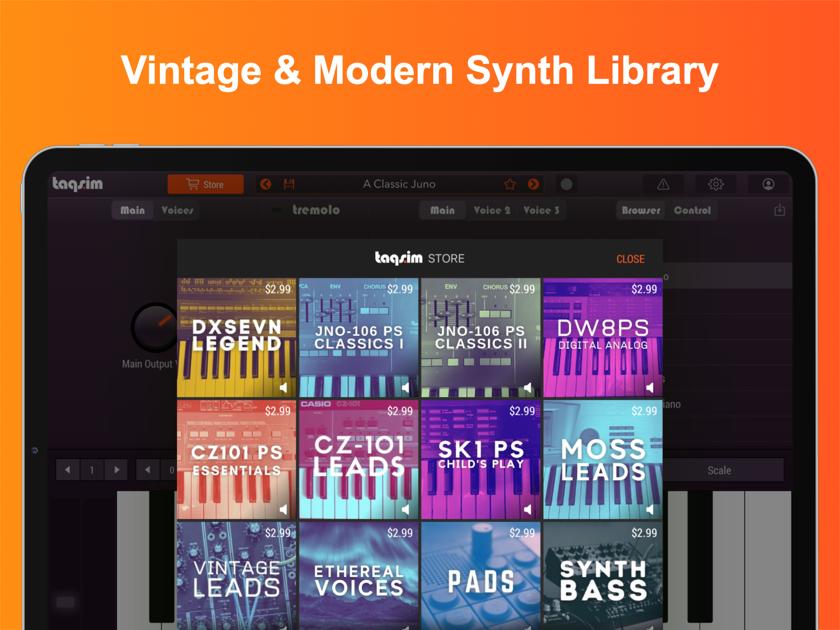The width and height of the screenshot is (840, 630).
Task: Preview the DW8PS Digital Analog audio
Action: click(x=650, y=388)
